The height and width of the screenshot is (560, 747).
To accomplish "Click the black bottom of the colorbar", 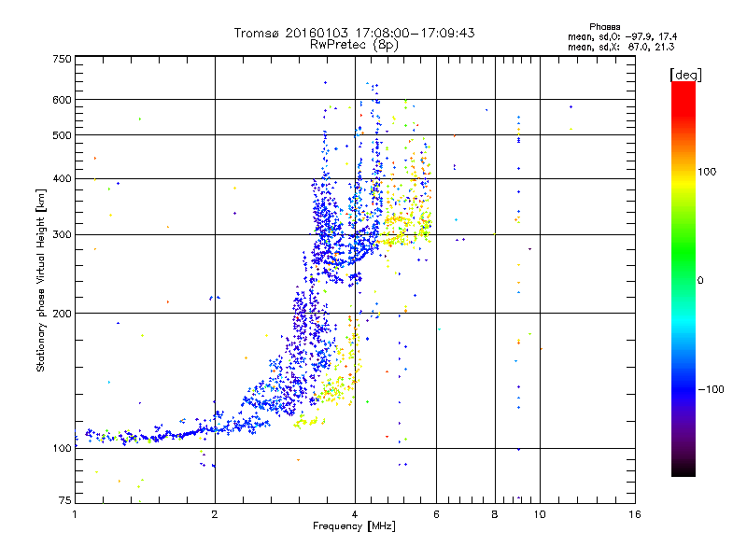I will [684, 469].
